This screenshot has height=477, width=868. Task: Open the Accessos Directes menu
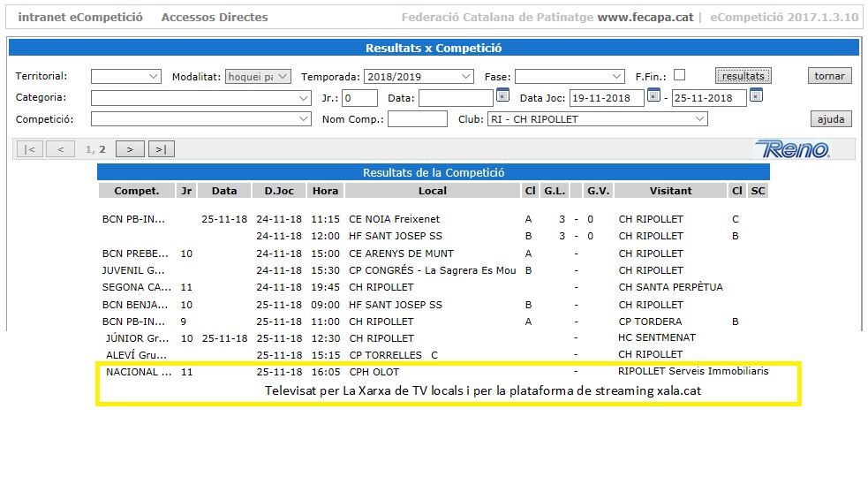(215, 17)
